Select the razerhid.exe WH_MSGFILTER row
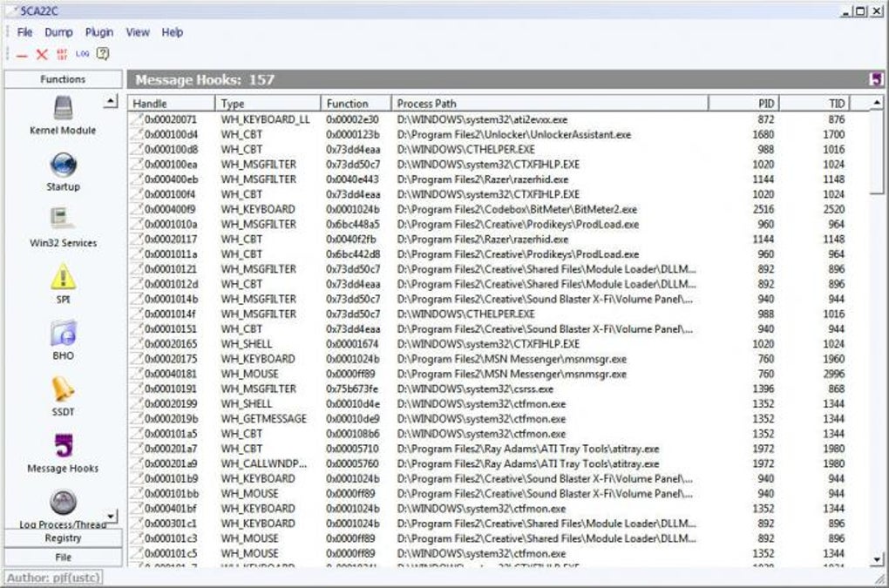The width and height of the screenshot is (889, 588). [x=498, y=179]
